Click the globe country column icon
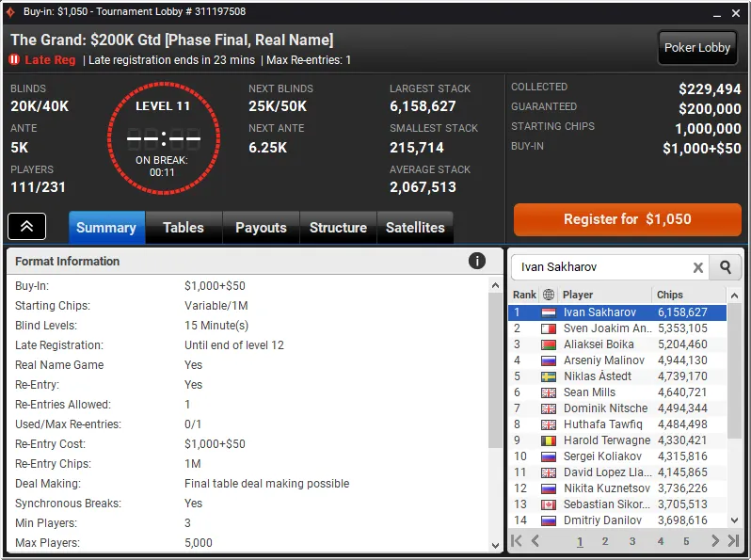Image resolution: width=751 pixels, height=560 pixels. (549, 295)
